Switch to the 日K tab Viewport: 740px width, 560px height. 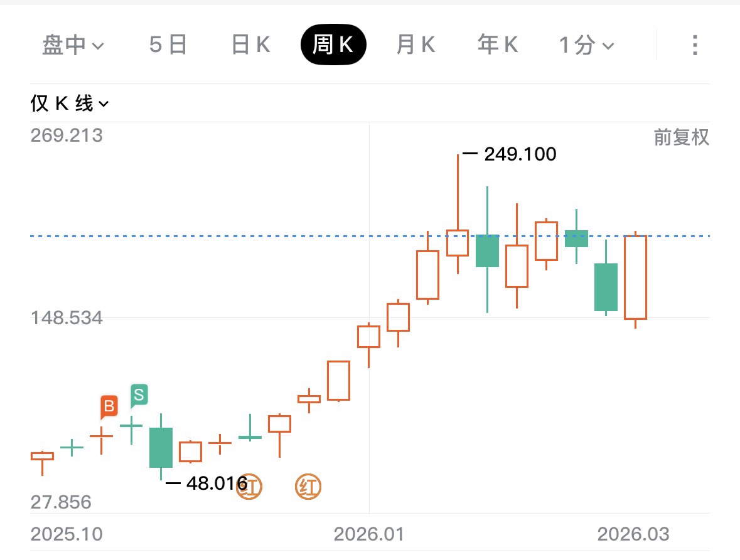[250, 45]
